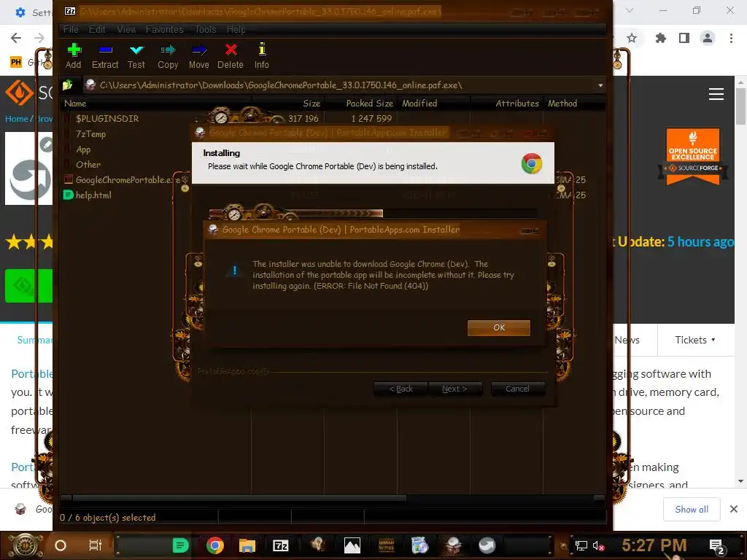The width and height of the screenshot is (747, 560).
Task: Click the up-folder icon beside path bar
Action: 68,85
